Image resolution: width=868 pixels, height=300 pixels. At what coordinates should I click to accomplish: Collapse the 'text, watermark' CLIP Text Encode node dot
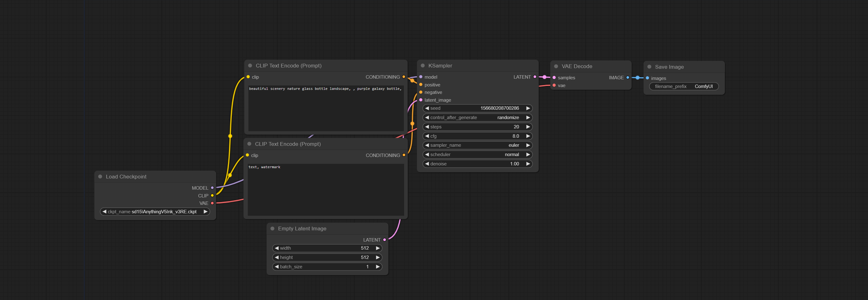tap(249, 144)
